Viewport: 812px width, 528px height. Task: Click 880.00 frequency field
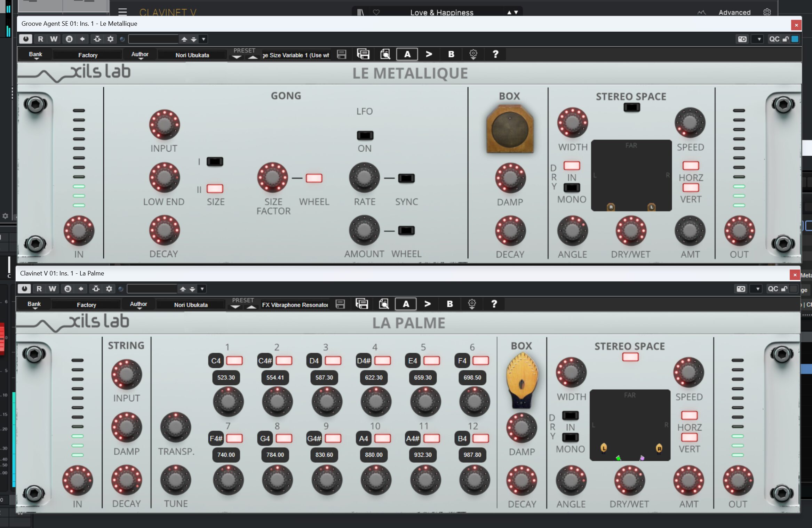click(x=374, y=455)
